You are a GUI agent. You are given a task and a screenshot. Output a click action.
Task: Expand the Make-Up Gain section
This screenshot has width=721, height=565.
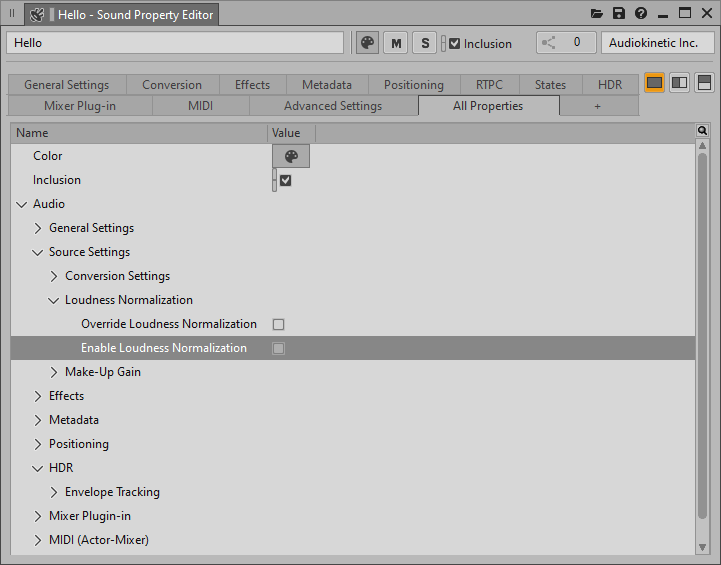click(55, 372)
